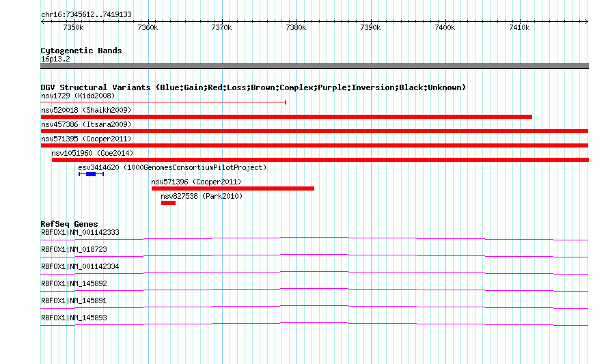Open the RBFOX1|NM_018723 transcript label
The height and width of the screenshot is (364, 608).
(74, 250)
